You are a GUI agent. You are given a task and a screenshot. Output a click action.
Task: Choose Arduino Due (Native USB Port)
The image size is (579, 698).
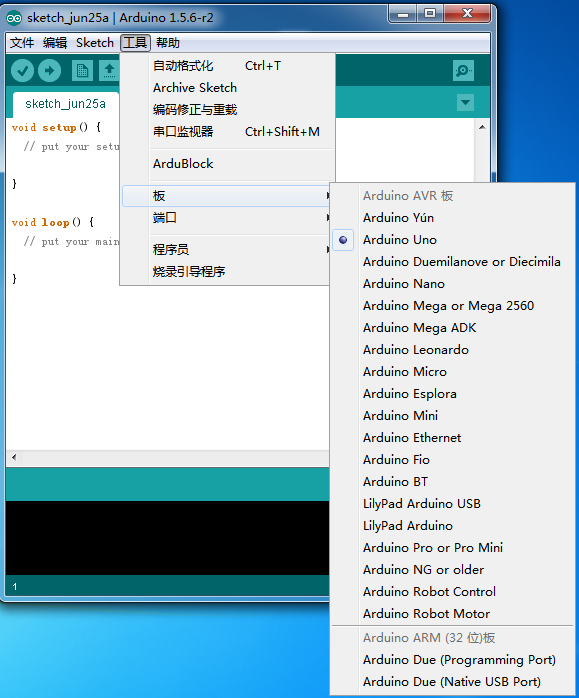coord(453,682)
